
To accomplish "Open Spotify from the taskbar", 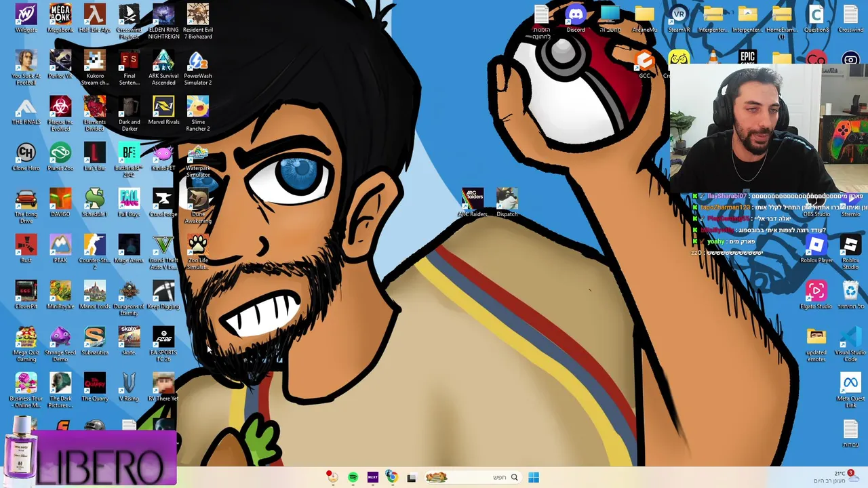I will pyautogui.click(x=353, y=477).
